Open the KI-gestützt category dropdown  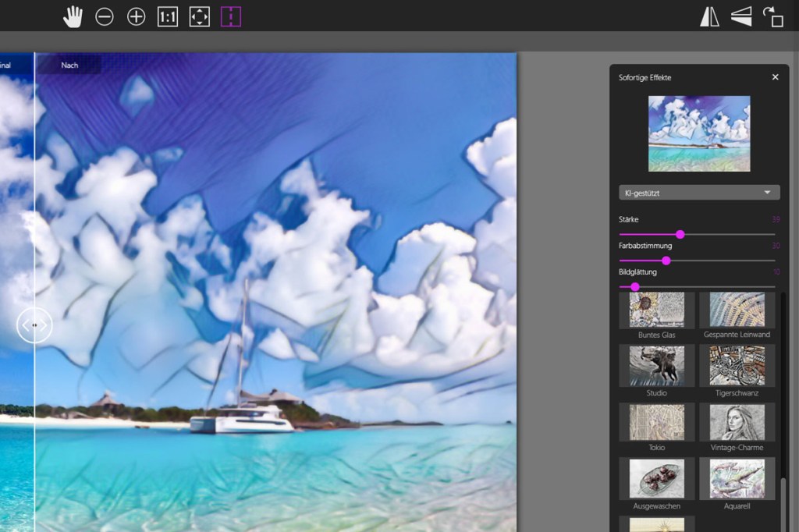(x=699, y=193)
